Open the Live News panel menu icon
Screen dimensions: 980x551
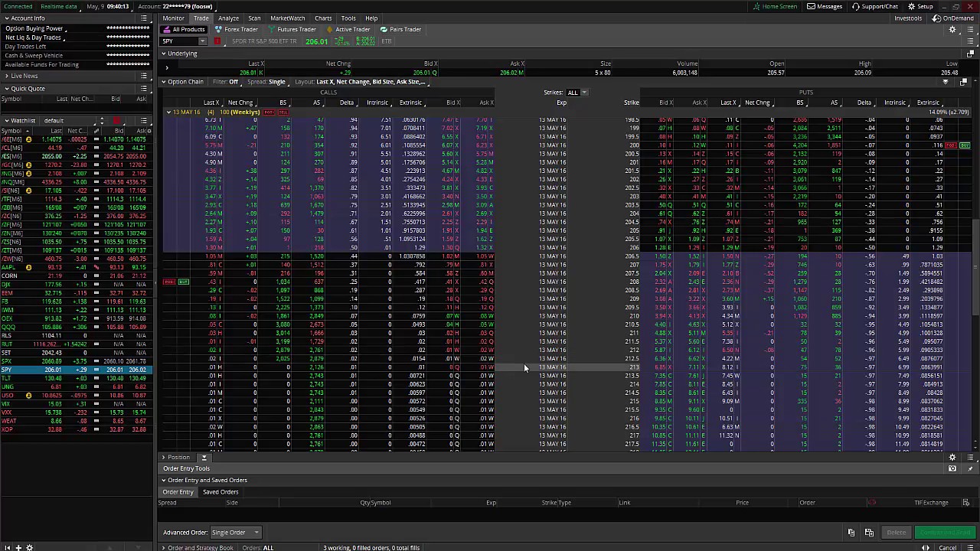(x=144, y=76)
